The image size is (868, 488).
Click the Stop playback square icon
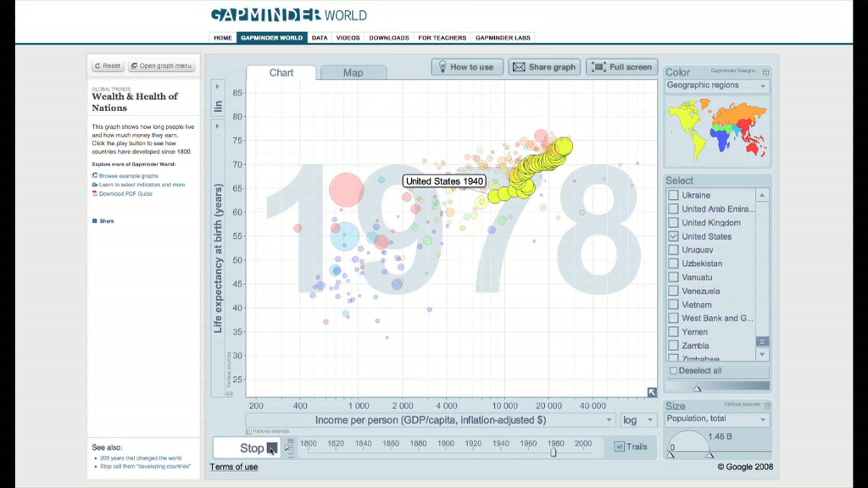272,448
